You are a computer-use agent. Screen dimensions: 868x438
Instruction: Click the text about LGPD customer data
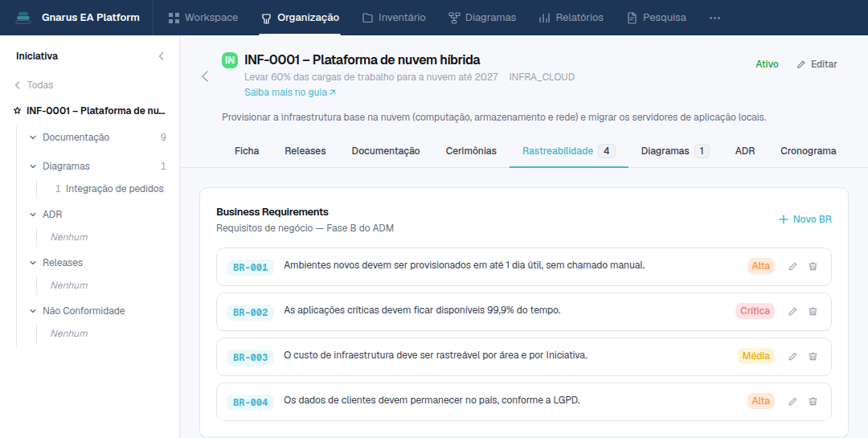[x=432, y=399]
